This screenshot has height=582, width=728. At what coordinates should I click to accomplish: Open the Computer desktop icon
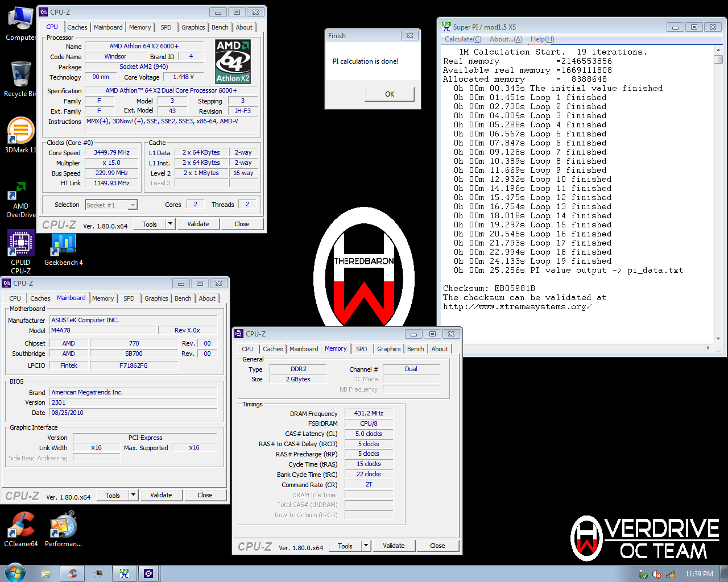[20, 23]
